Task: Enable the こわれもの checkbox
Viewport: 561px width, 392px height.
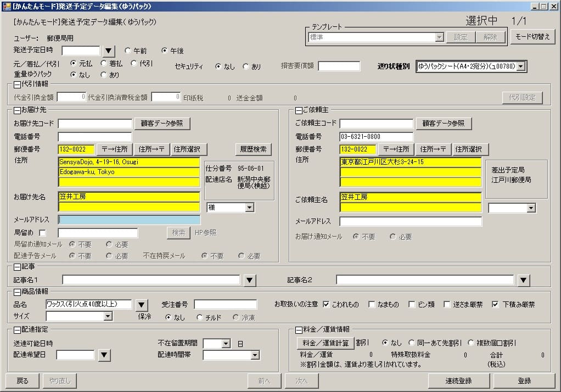Action: point(327,304)
